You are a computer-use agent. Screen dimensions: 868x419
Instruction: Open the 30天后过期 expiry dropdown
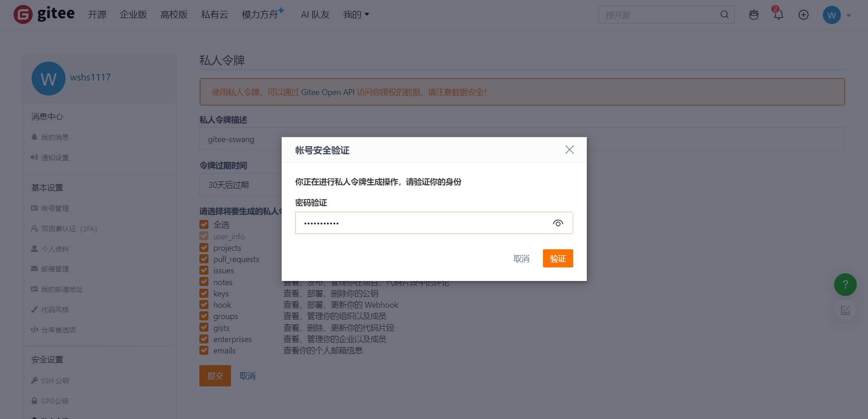pos(241,185)
